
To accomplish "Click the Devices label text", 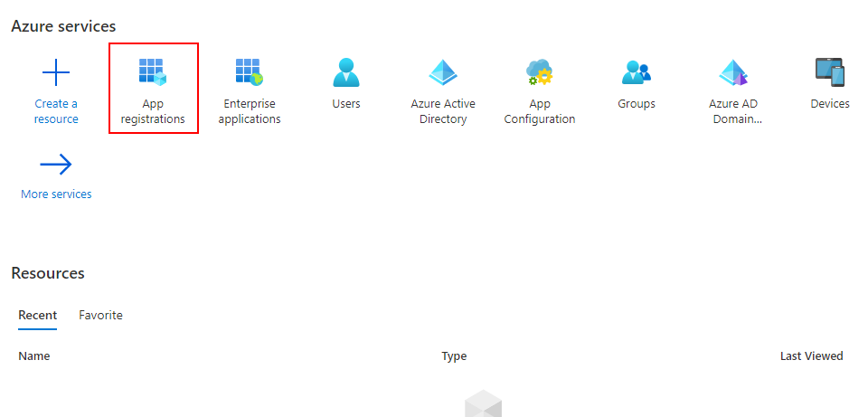I will 830,103.
